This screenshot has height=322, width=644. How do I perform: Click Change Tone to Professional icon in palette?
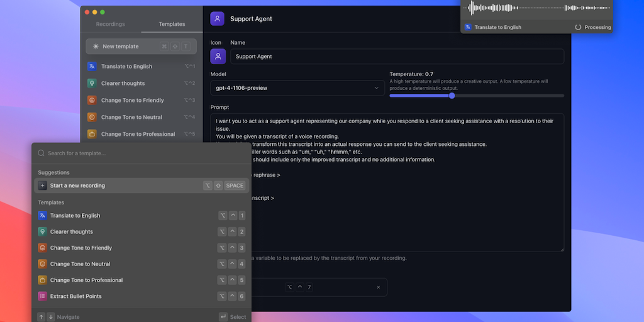pyautogui.click(x=42, y=280)
